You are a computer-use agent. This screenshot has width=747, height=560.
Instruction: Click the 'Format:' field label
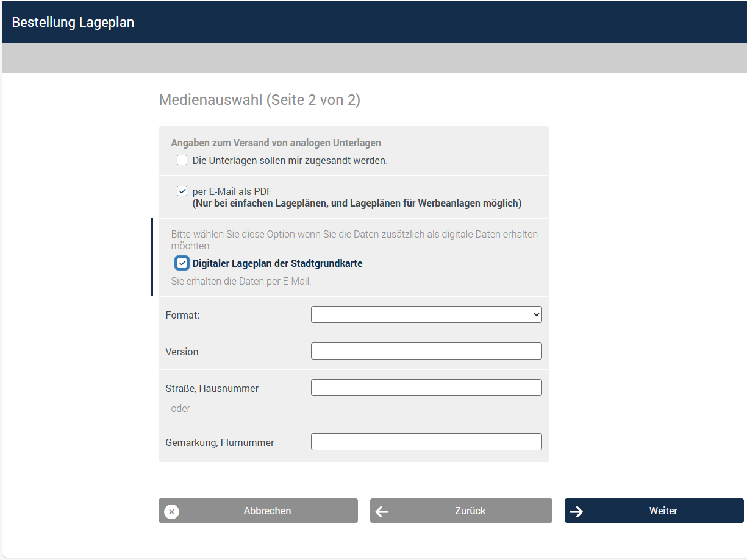pyautogui.click(x=182, y=316)
